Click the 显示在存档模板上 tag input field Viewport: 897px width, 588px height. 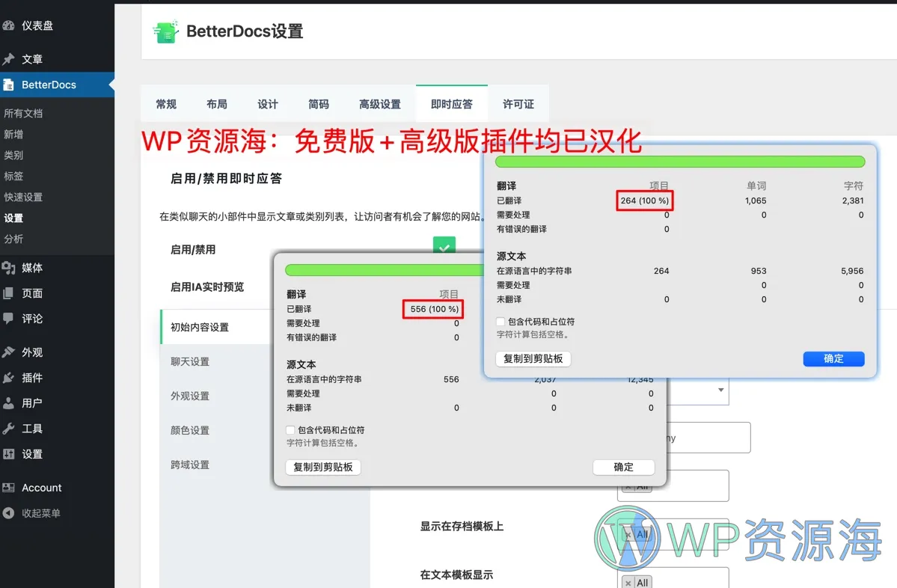pyautogui.click(x=674, y=534)
